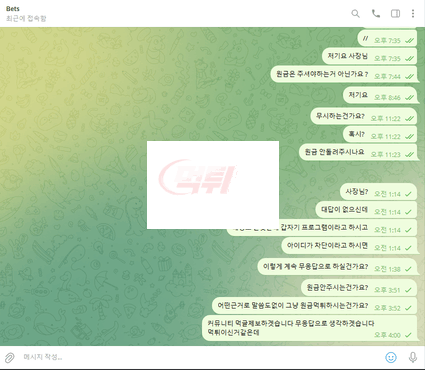Select the '대답이 없으신데' message bubble
Screen dimensions: 425x370
(366, 210)
